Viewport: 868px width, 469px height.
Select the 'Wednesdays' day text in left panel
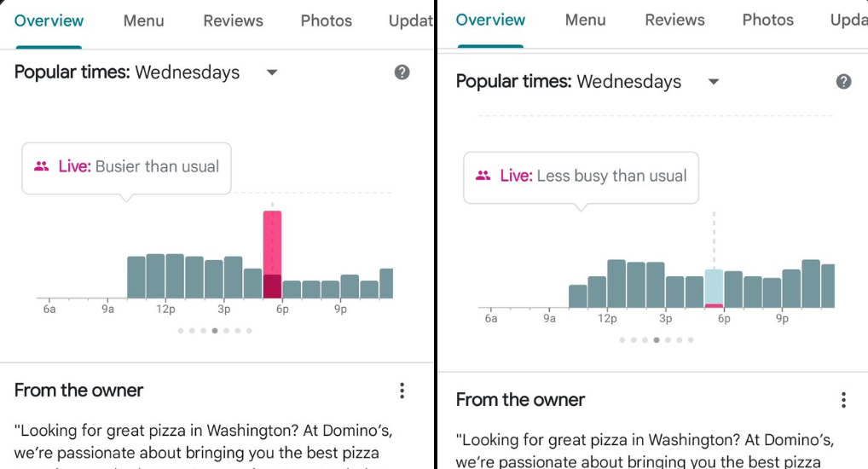[x=188, y=72]
